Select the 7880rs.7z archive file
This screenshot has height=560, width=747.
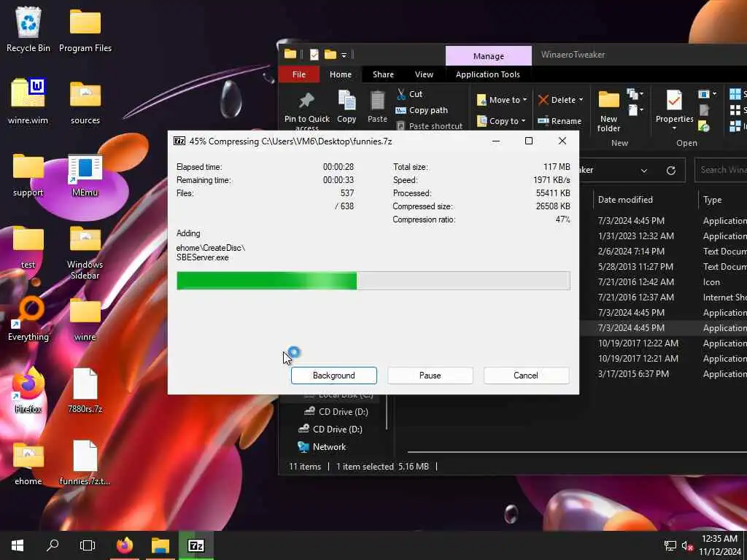click(x=85, y=391)
